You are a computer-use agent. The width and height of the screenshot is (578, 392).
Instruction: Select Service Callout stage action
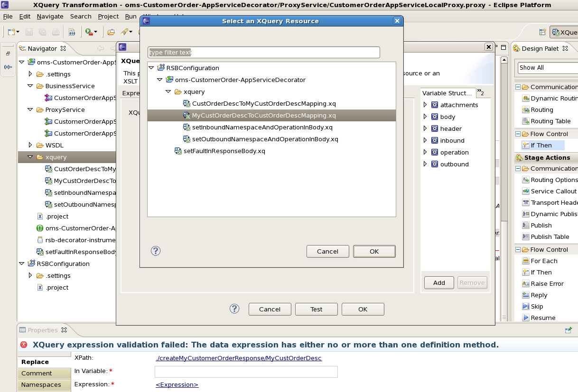(550, 191)
